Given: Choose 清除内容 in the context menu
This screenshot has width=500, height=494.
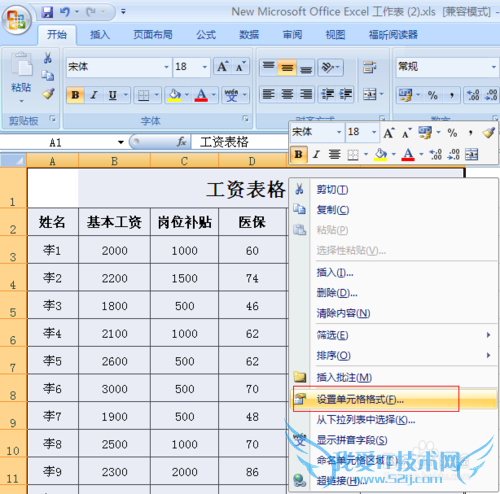Looking at the screenshot, I should point(394,313).
